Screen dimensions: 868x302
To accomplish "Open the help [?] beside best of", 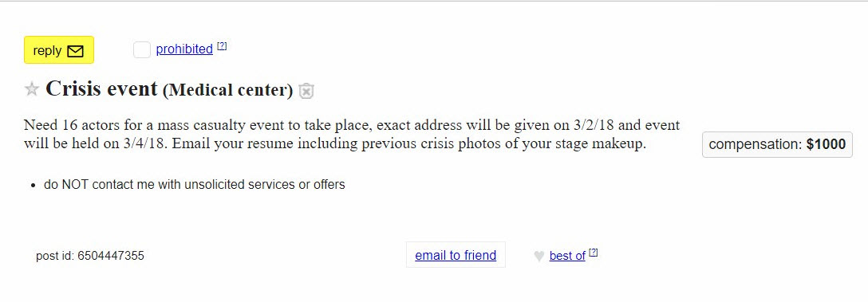I will pos(594,253).
